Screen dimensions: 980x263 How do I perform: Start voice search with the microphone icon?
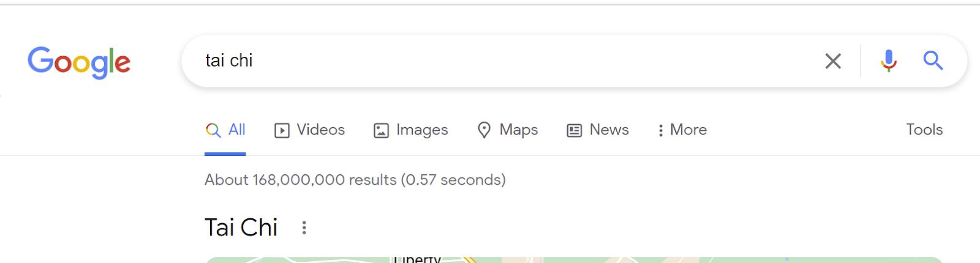click(889, 61)
